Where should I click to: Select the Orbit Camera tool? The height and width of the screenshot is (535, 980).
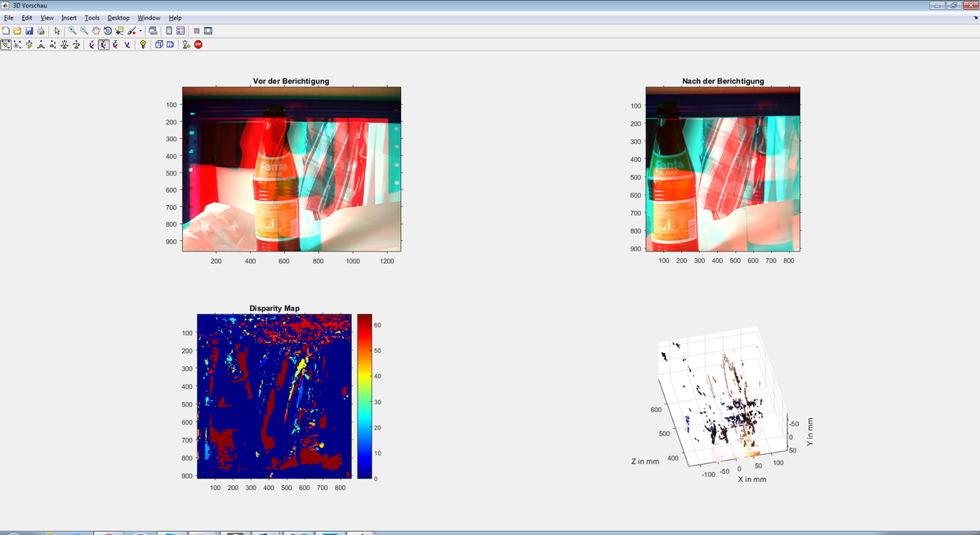7,44
